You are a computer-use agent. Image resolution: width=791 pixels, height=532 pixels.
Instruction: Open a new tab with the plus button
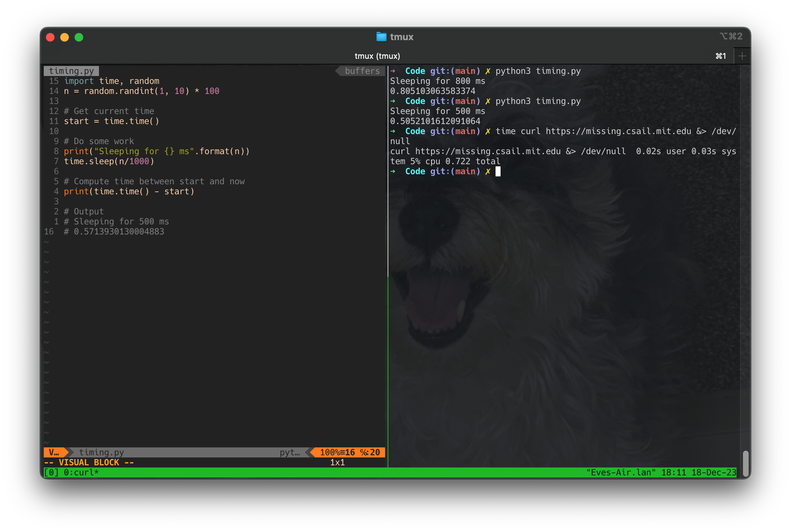[742, 56]
